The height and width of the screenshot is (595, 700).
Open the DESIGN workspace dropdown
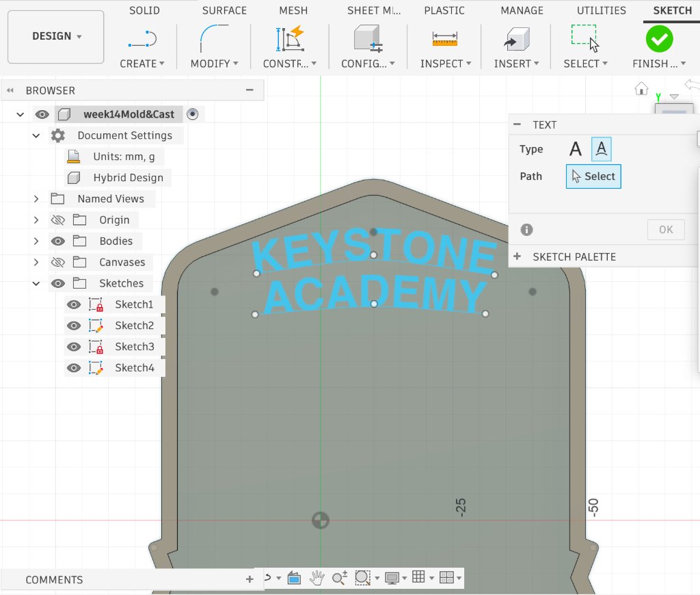point(56,37)
